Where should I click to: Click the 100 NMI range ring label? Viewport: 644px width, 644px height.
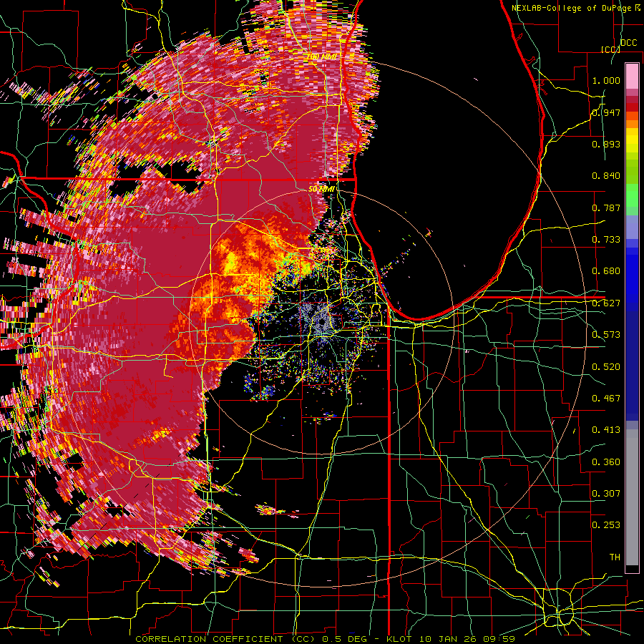click(x=321, y=57)
